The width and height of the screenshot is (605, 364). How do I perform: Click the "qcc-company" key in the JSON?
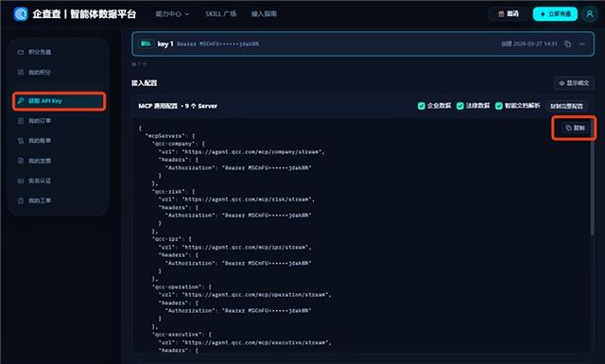[x=172, y=144]
